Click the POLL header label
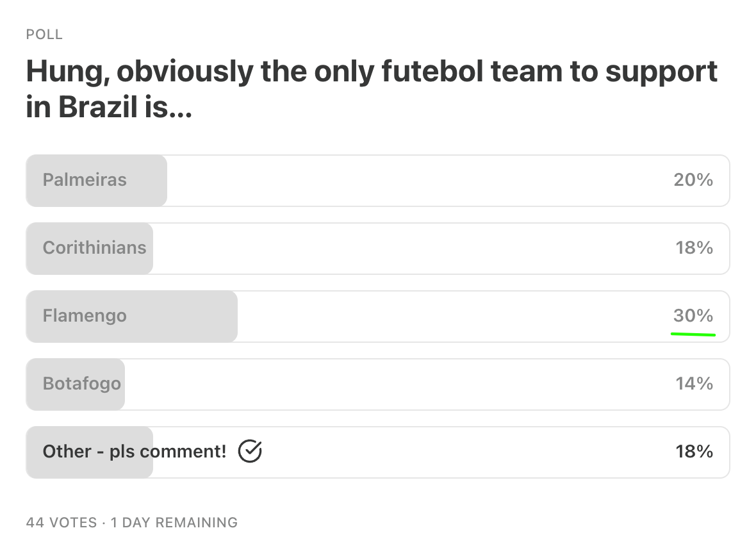Image resolution: width=756 pixels, height=560 pixels. 44,35
